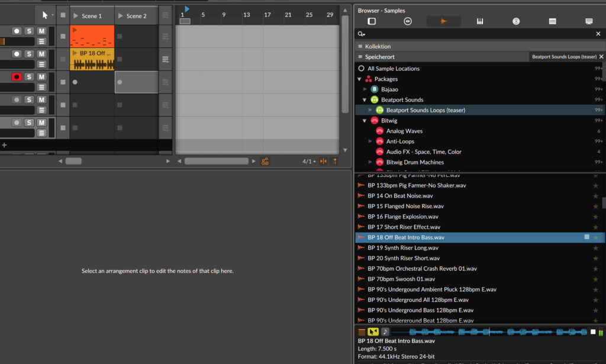Mute the BP 18 Off track
The height and width of the screenshot is (364, 606).
tap(41, 54)
